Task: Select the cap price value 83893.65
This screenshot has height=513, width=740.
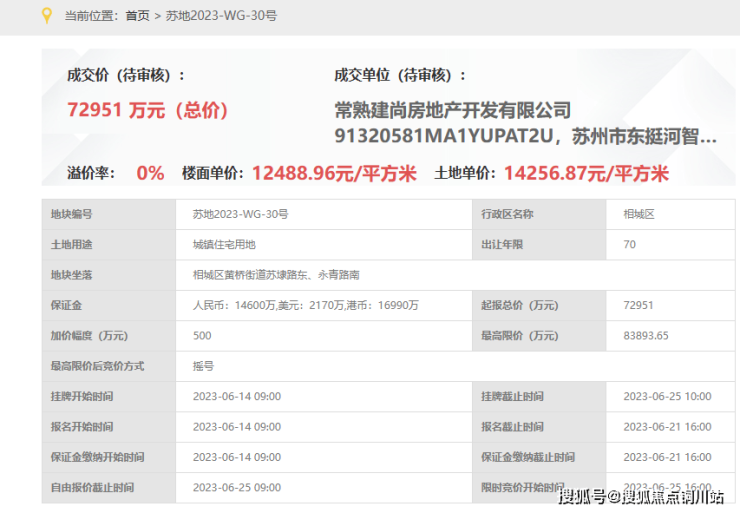Action: [x=646, y=336]
